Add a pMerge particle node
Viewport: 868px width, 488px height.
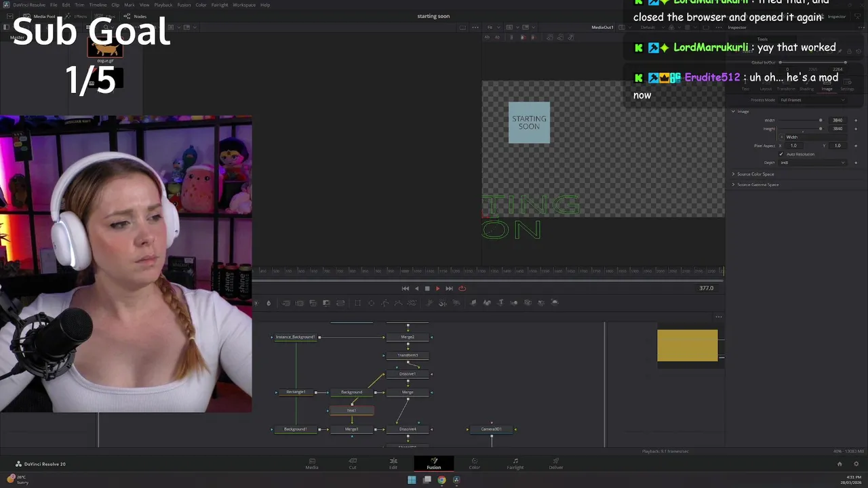coord(442,302)
